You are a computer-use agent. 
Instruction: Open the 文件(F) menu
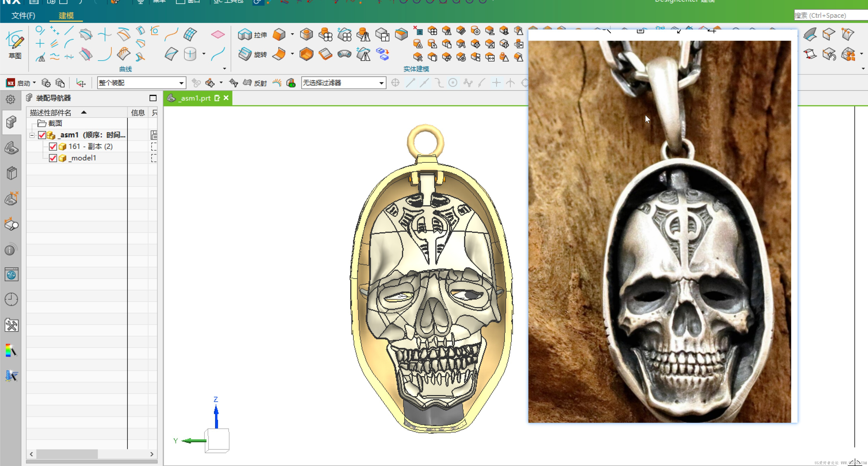coord(23,15)
